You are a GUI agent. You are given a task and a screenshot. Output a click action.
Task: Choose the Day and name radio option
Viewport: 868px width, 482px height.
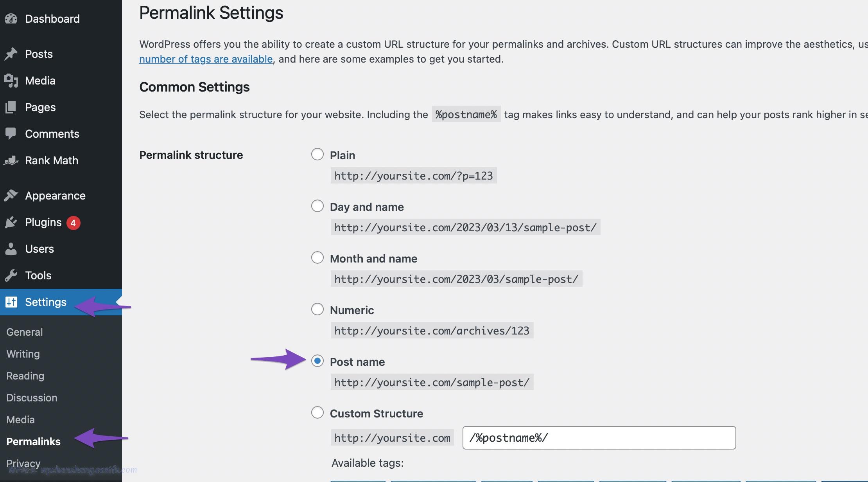pos(317,206)
